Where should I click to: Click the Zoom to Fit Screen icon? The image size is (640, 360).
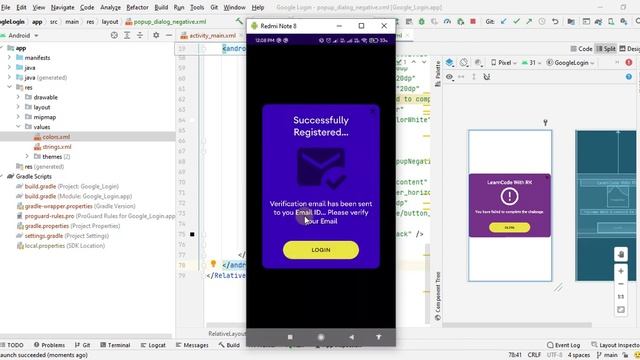tap(621, 310)
